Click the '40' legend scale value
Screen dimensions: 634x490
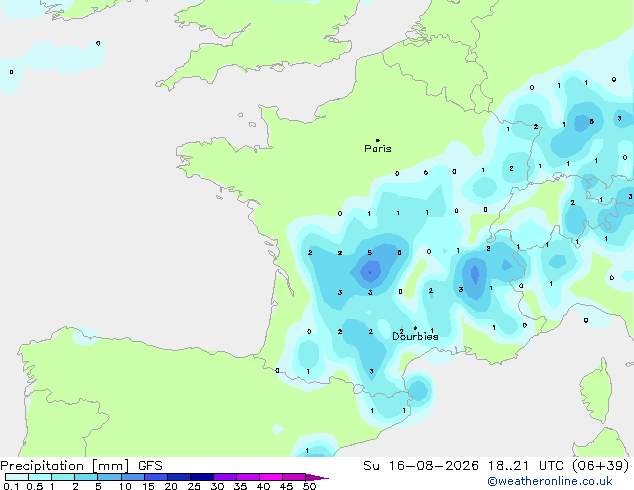click(x=263, y=486)
